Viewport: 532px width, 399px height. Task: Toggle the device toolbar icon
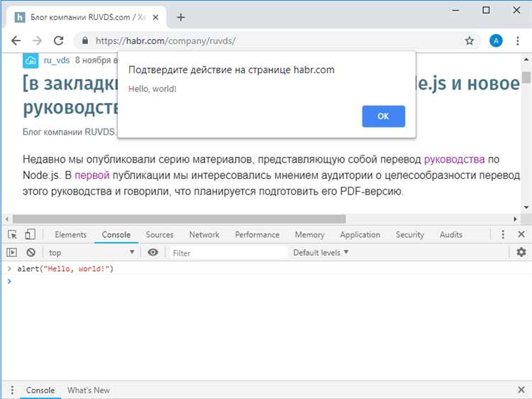[x=31, y=234]
